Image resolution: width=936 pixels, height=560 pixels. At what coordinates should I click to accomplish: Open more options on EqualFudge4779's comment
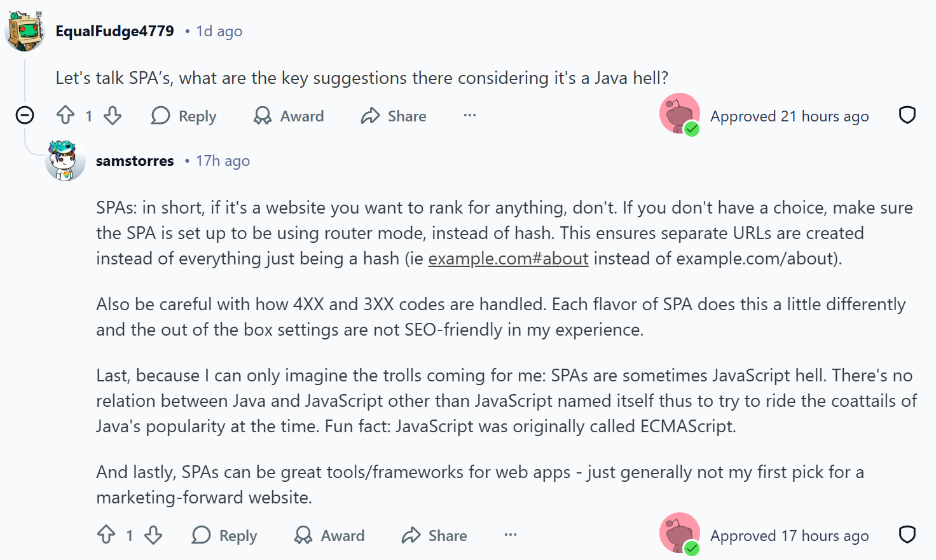[x=470, y=116]
